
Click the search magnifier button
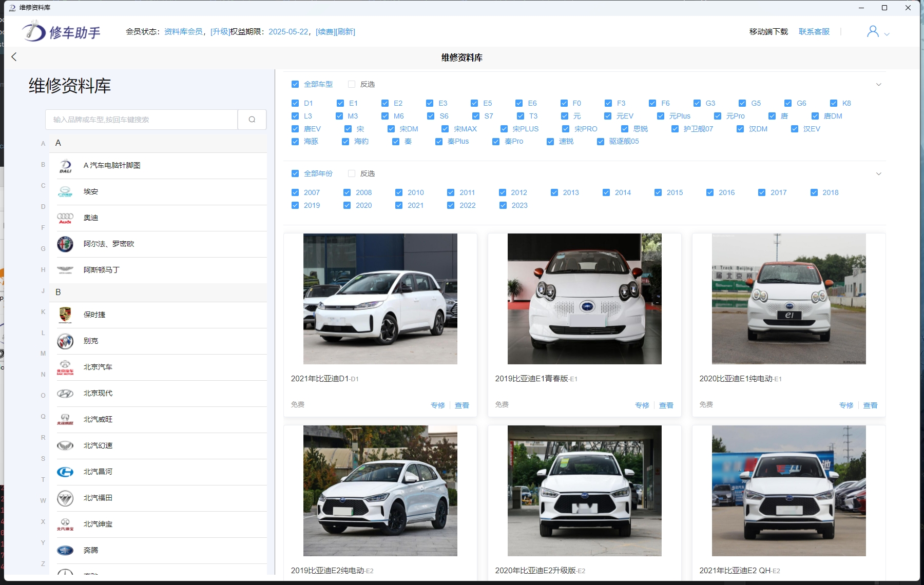[x=252, y=120]
